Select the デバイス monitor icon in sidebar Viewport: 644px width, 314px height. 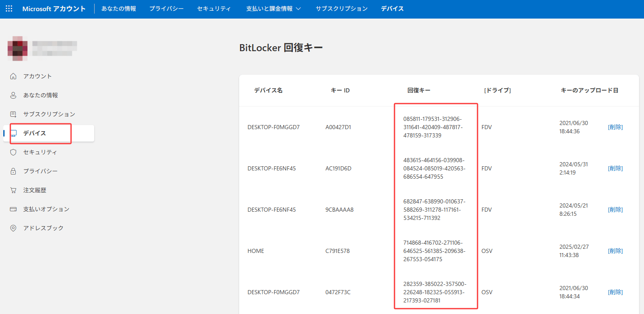pyautogui.click(x=14, y=133)
